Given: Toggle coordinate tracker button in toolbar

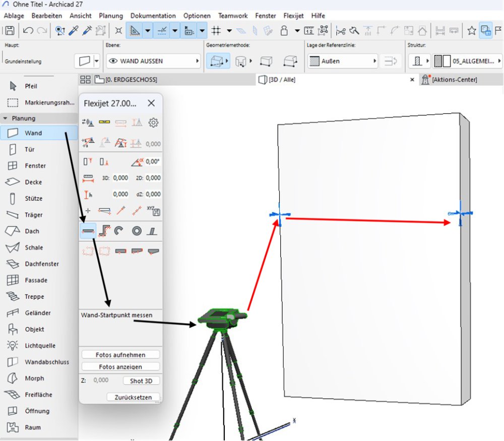Looking at the screenshot, I should 189,31.
